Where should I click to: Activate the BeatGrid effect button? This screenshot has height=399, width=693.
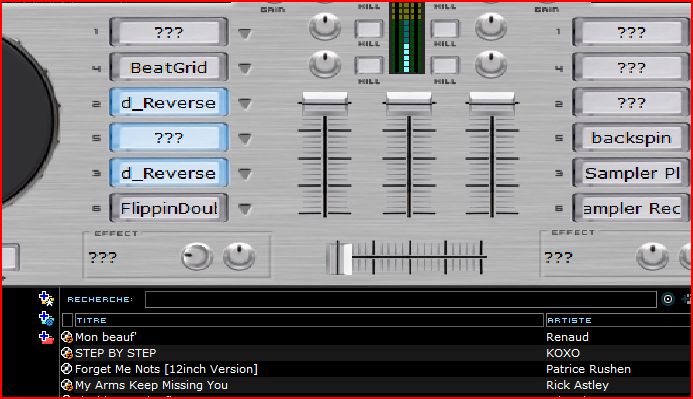point(169,68)
